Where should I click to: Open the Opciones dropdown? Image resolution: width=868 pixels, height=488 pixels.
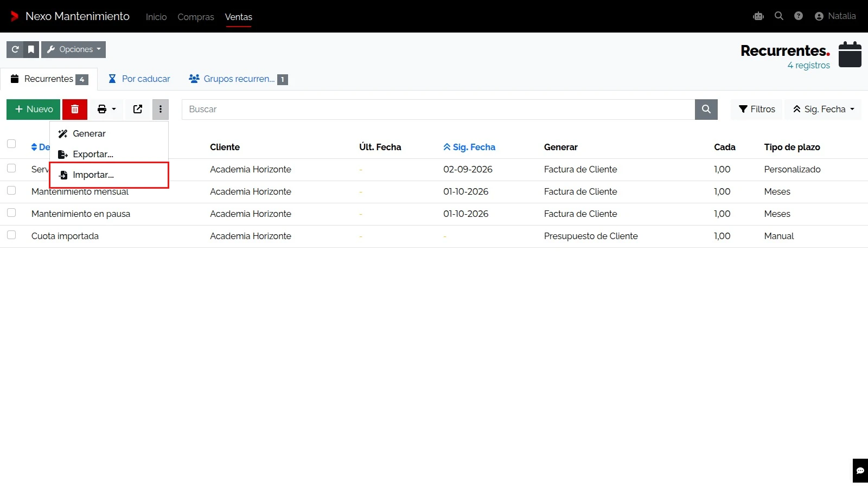point(74,49)
